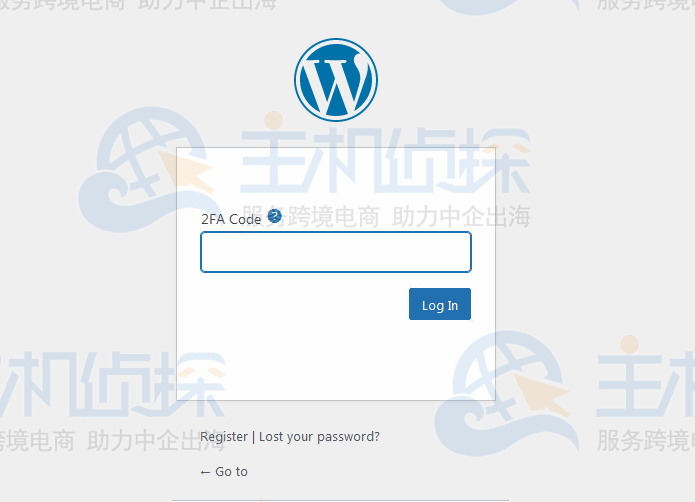This screenshot has width=695, height=502.
Task: Start password recovery via Lost your password?
Action: (x=319, y=437)
